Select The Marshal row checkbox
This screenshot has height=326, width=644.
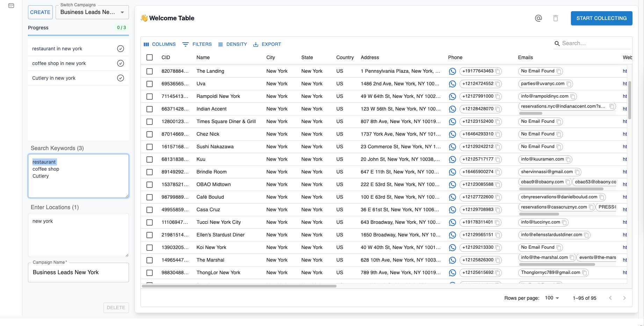coord(150,260)
